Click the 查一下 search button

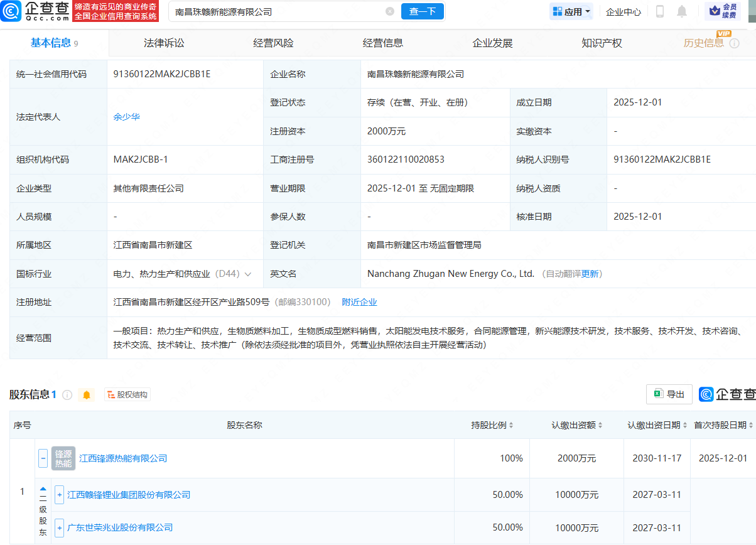click(x=422, y=11)
